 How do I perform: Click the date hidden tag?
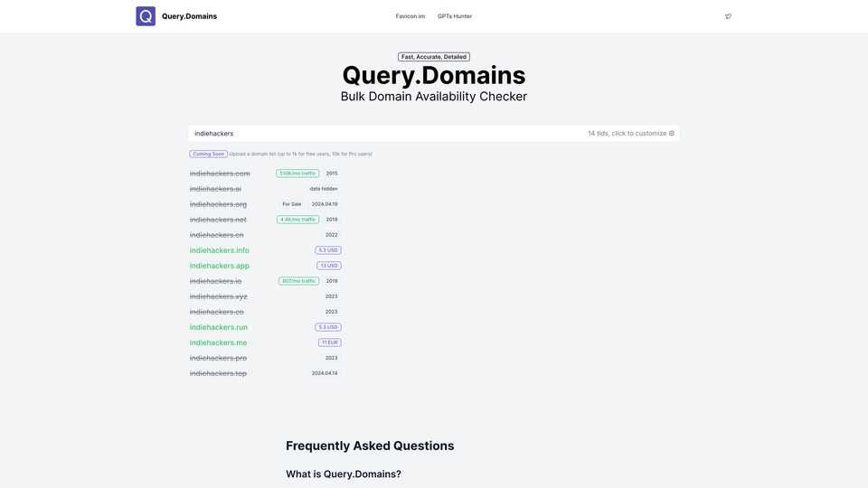324,189
